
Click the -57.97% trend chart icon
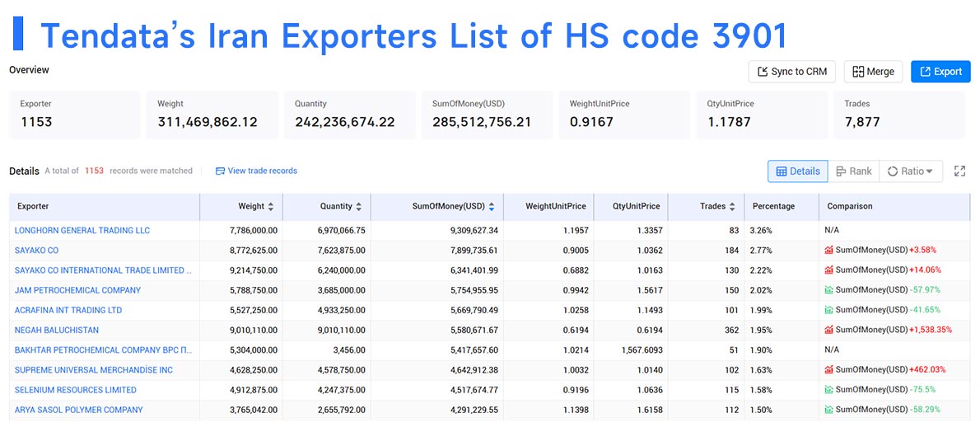click(829, 290)
